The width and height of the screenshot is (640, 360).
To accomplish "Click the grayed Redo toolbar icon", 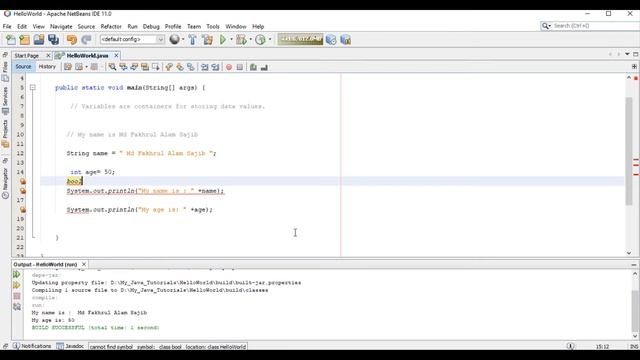I will click(x=86, y=40).
